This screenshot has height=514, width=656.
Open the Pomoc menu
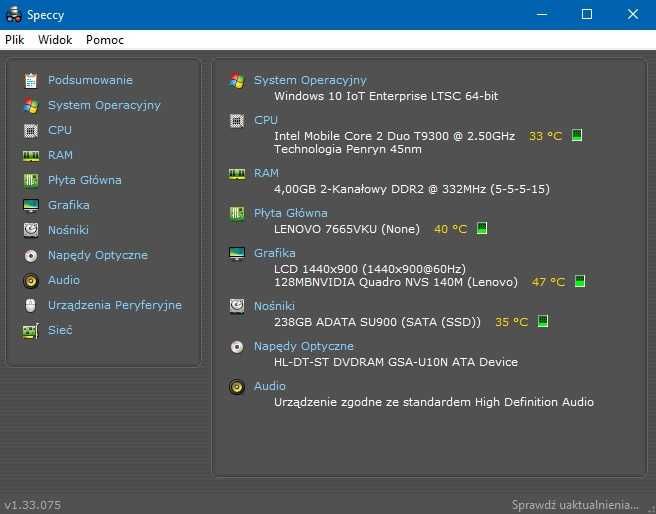[x=105, y=40]
